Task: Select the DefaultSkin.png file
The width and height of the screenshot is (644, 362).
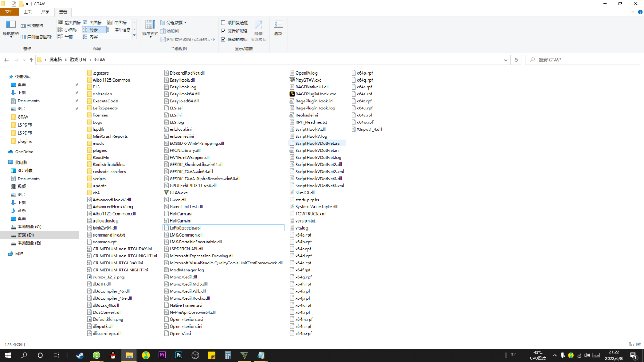Action: point(105,319)
